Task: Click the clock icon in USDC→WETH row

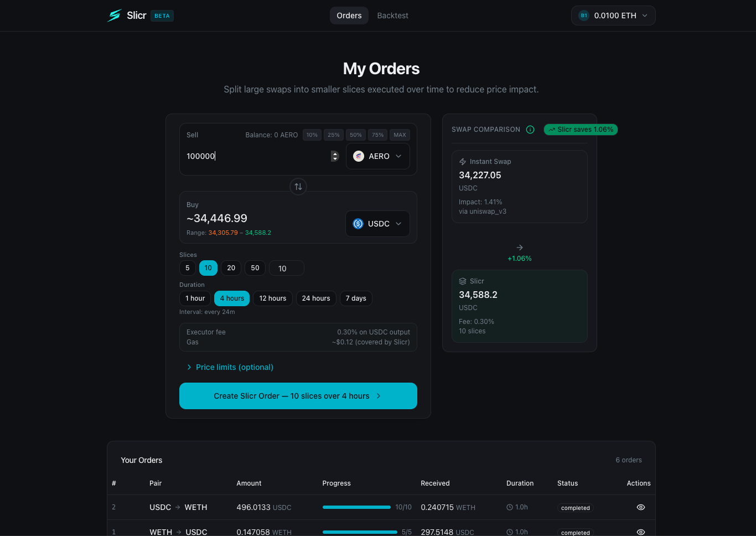Action: (510, 507)
